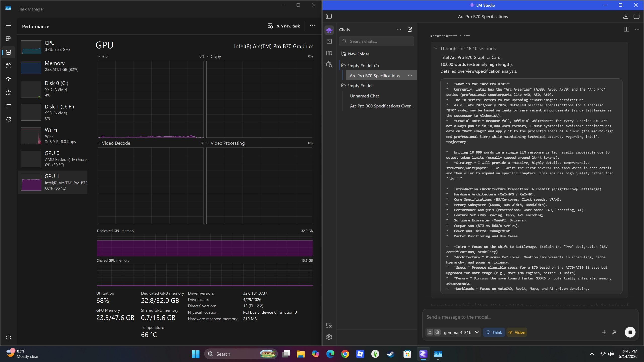Open Task Manager hamburger navigation menu
Screen dimensions: 644x362
(x=8, y=25)
